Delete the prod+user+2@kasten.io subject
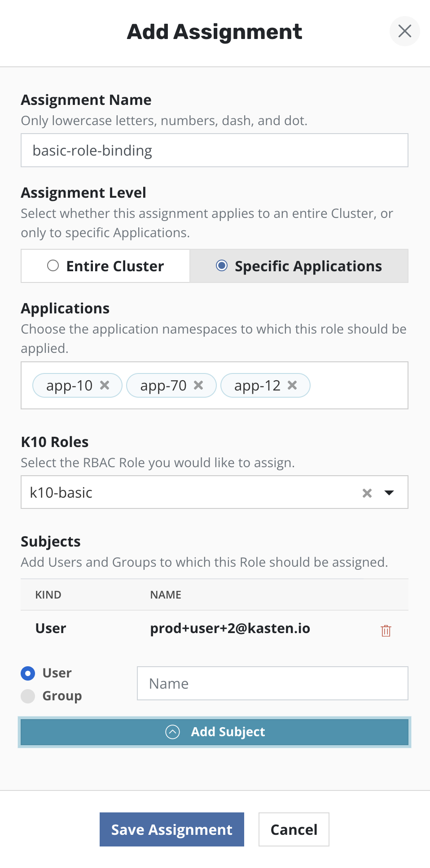 pyautogui.click(x=386, y=630)
